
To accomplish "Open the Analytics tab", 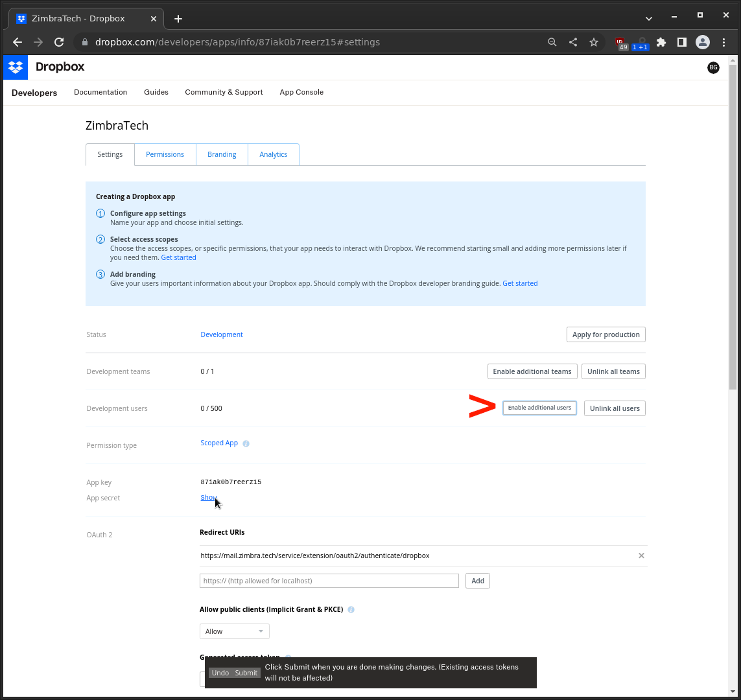I will (273, 154).
